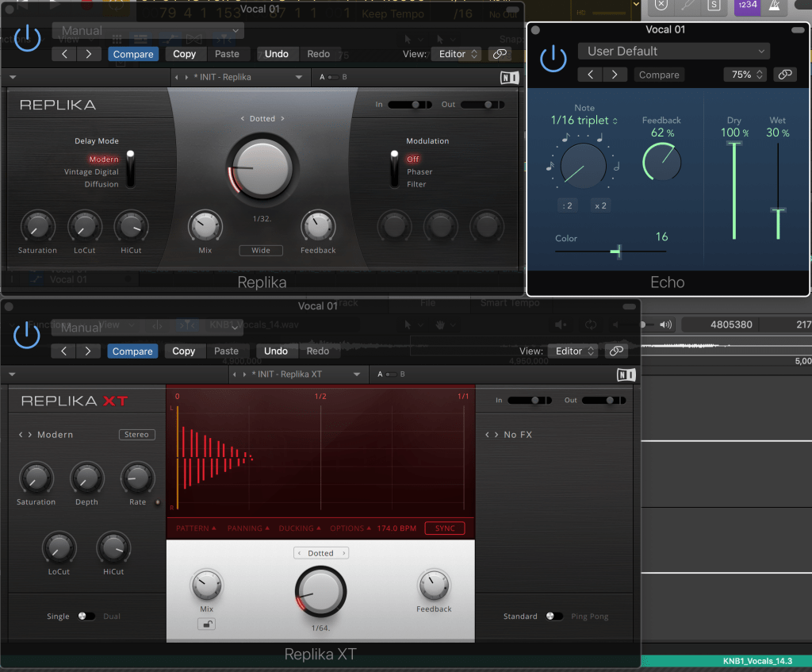Viewport: 812px width, 672px height.
Task: Open the User Default preset dropdown
Action: click(x=673, y=50)
